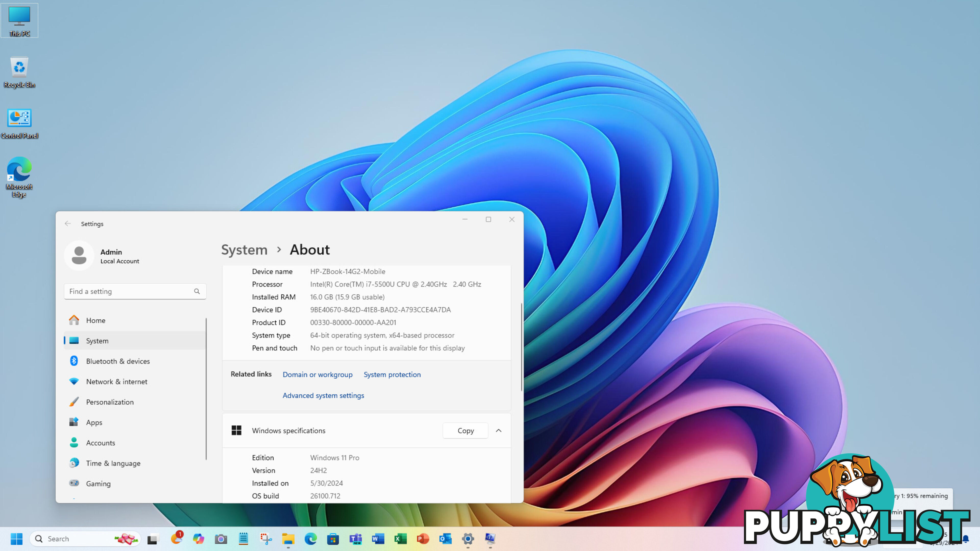Click the Find a setting field
The height and width of the screenshot is (551, 980).
135,291
